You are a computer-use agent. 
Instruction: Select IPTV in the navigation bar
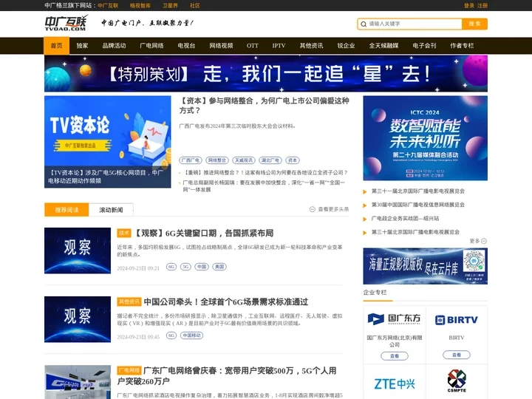[279, 46]
